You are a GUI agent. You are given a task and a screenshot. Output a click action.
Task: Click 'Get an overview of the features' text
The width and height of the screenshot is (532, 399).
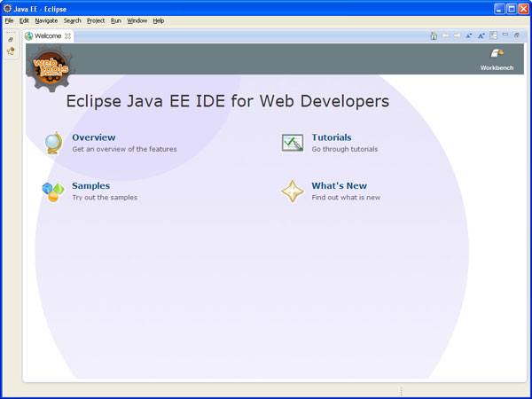click(x=124, y=149)
